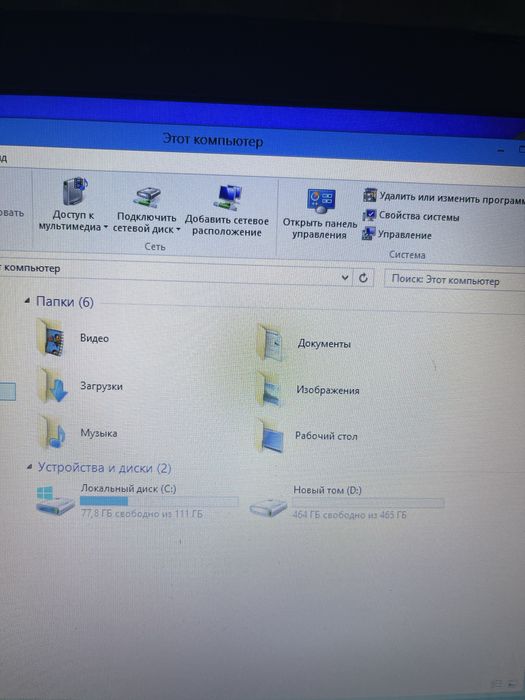This screenshot has width=525, height=700.
Task: Collapse the Папки (6) group
Action: click(x=28, y=301)
